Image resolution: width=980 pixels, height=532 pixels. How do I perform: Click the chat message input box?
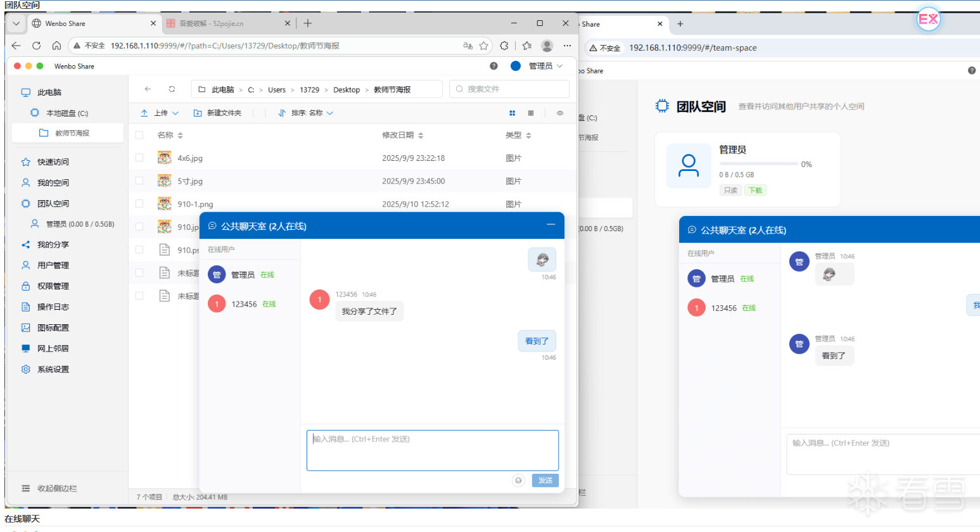tap(432, 450)
